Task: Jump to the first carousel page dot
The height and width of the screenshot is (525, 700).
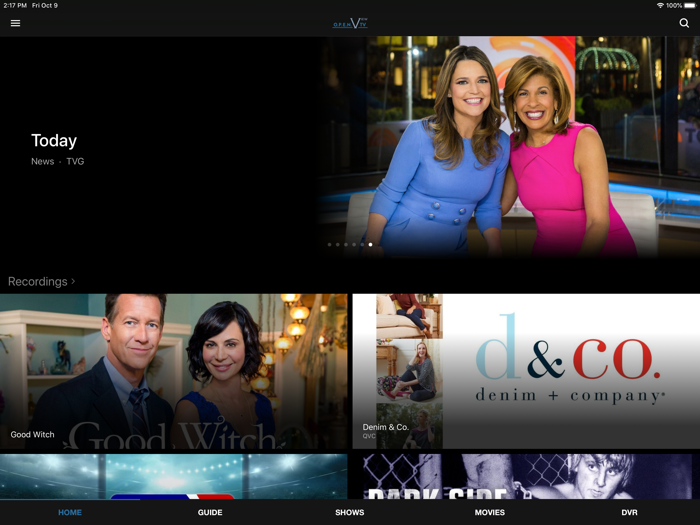Action: (x=329, y=245)
